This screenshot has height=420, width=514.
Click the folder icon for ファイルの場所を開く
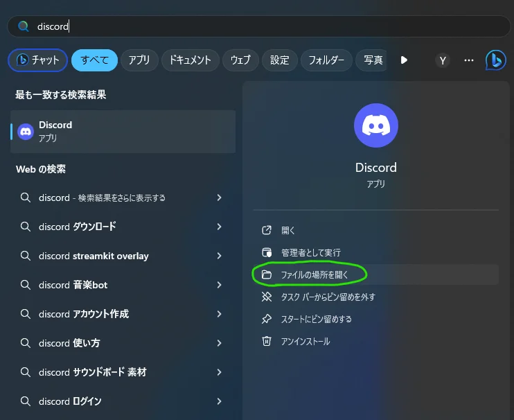267,274
